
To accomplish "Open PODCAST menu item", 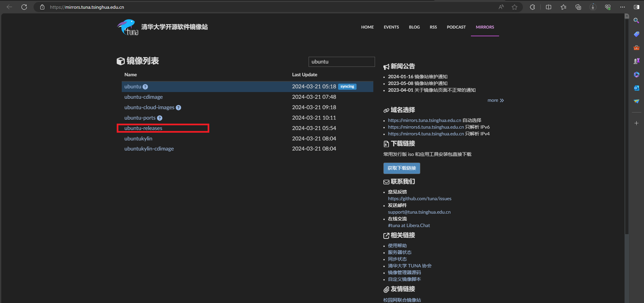I will pos(456,27).
